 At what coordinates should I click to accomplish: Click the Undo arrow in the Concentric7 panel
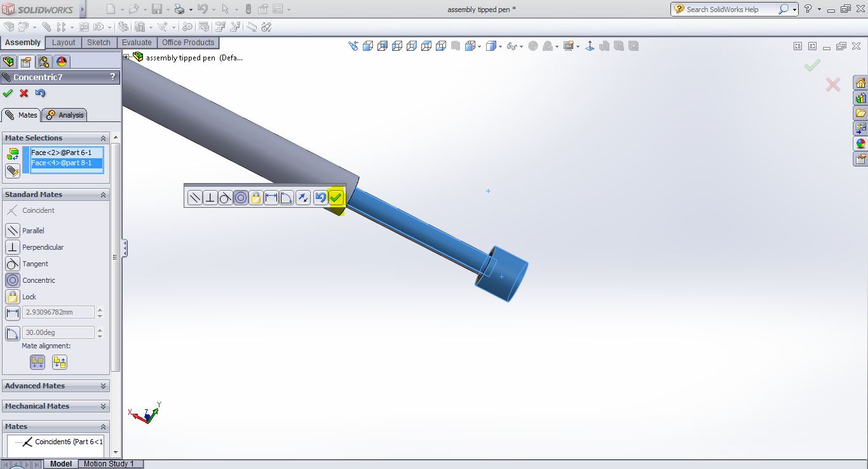41,93
